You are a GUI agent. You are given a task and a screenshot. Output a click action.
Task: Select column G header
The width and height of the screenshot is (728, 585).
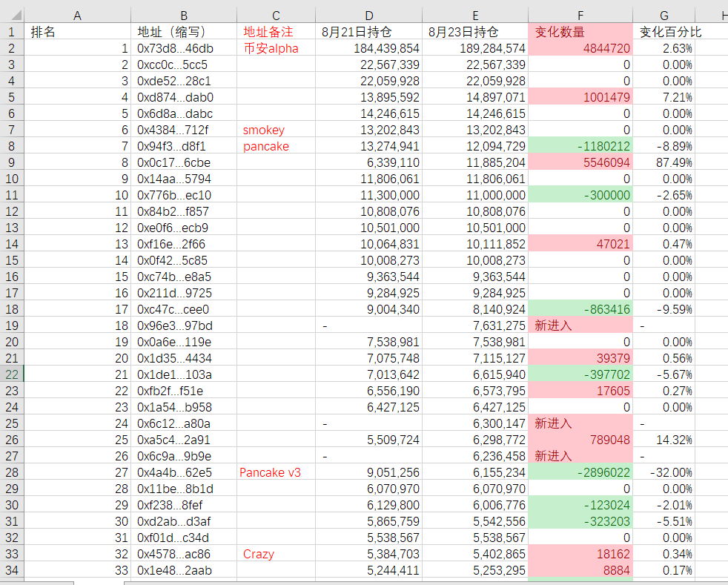[x=664, y=16]
